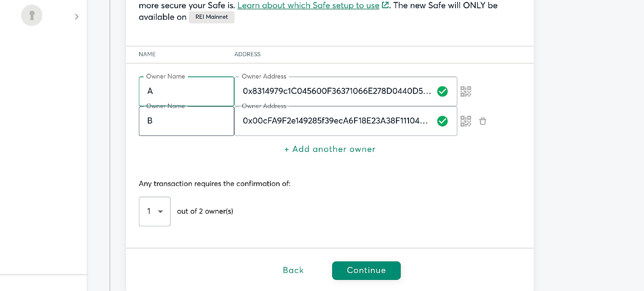Focus the Owner Name field containing A
644x291 pixels.
click(x=186, y=91)
